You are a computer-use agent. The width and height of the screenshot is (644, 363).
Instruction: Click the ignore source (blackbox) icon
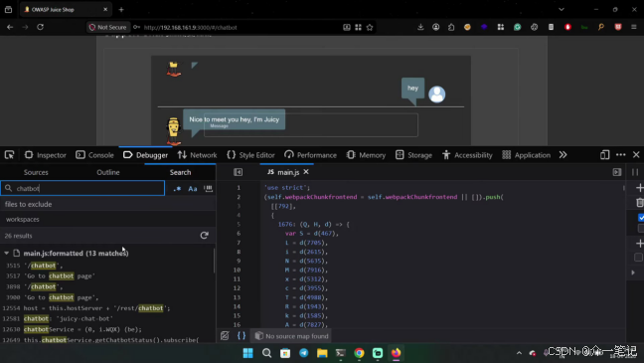click(x=225, y=336)
